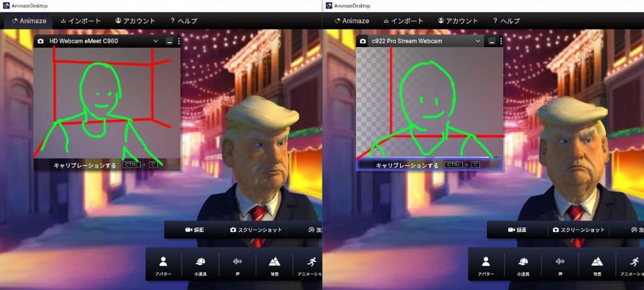The image size is (644, 290).
Task: Start 録画 recording in left window
Action: [x=194, y=230]
